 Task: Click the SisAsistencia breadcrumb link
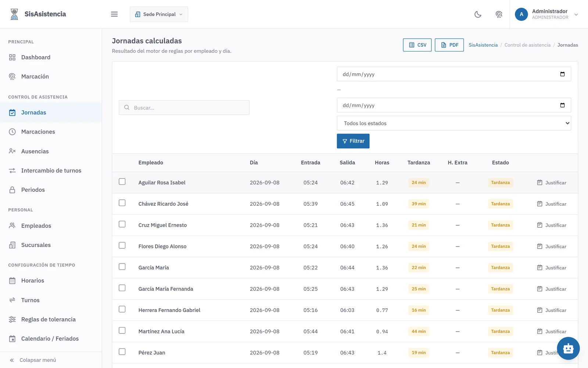[483, 45]
